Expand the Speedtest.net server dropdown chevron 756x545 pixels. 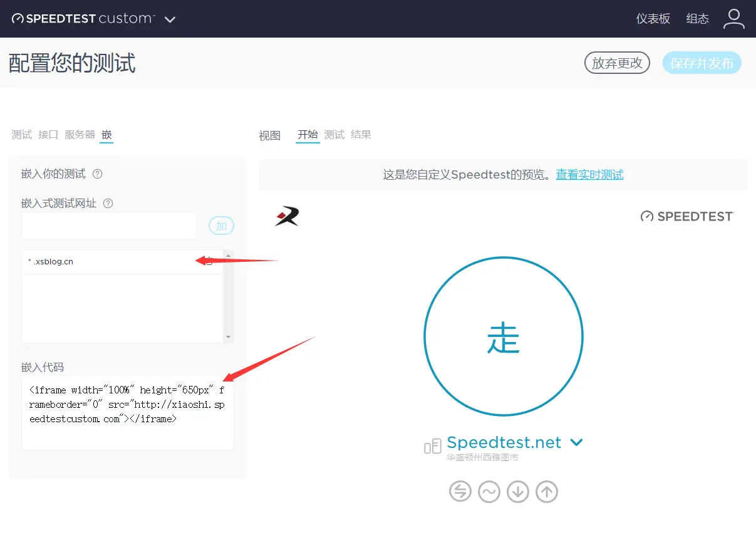pos(577,442)
